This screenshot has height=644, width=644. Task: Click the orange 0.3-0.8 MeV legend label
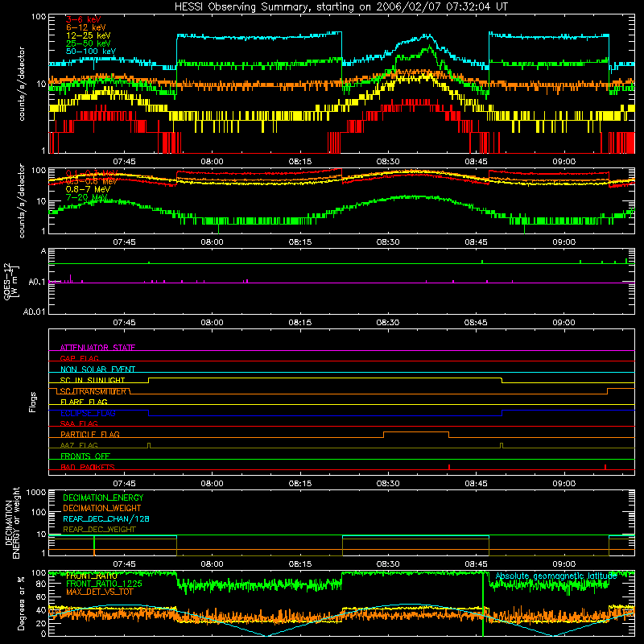pyautogui.click(x=92, y=181)
